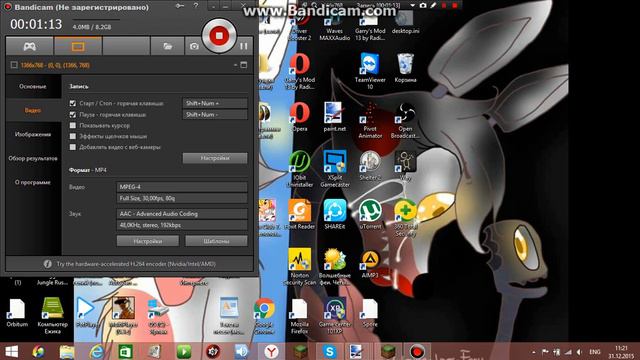Viewport: 640px width, 360px height.
Task: Switch to Game recording mode gamepad icon
Action: 29,46
